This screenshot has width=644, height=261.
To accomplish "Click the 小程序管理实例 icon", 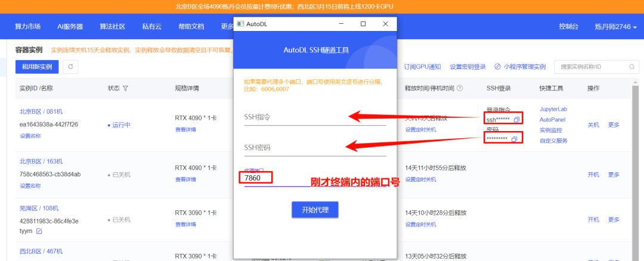I will coord(497,67).
